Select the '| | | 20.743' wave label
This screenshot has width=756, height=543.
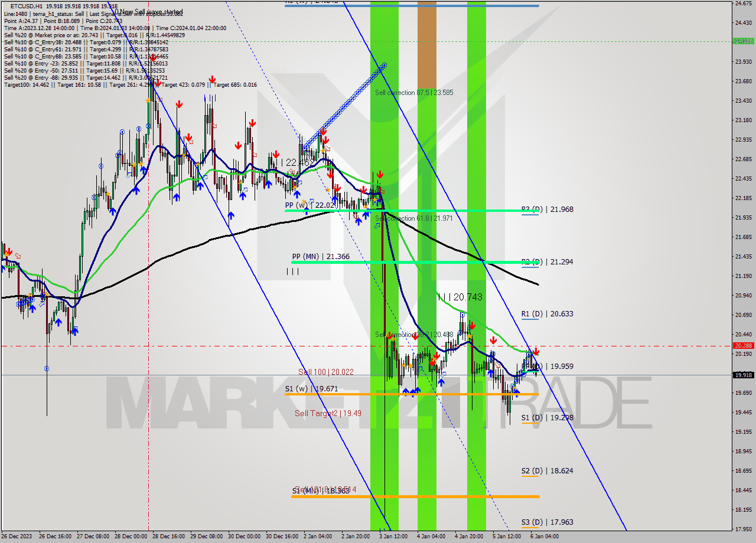[x=460, y=297]
